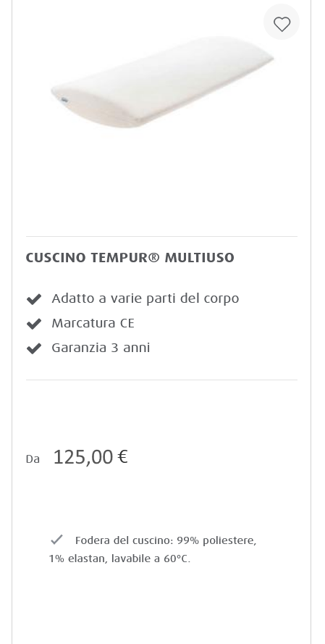Open the Cuscino TEMPUR Multiuso title link
325x644 pixels.
coord(130,257)
